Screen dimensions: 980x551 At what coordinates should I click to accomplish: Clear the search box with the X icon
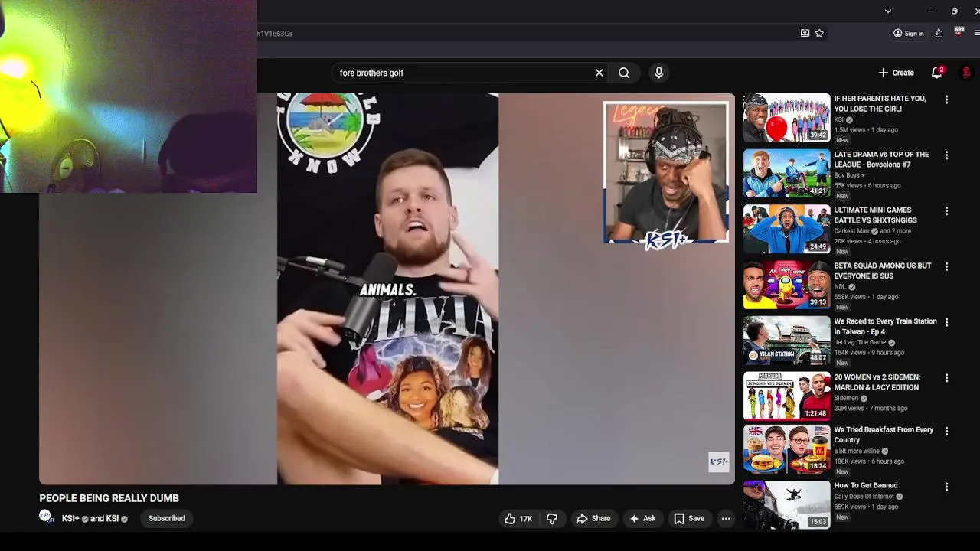click(x=599, y=73)
